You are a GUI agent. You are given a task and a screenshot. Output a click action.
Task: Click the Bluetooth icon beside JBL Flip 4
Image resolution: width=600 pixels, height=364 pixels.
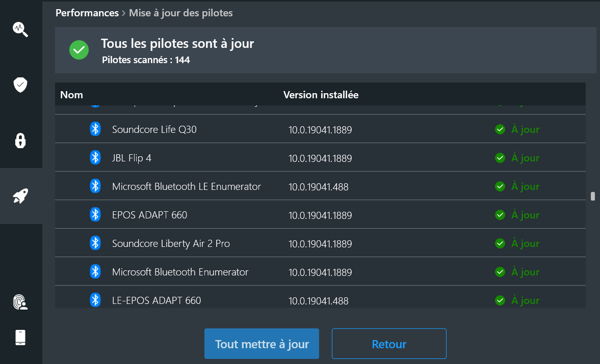pos(95,157)
